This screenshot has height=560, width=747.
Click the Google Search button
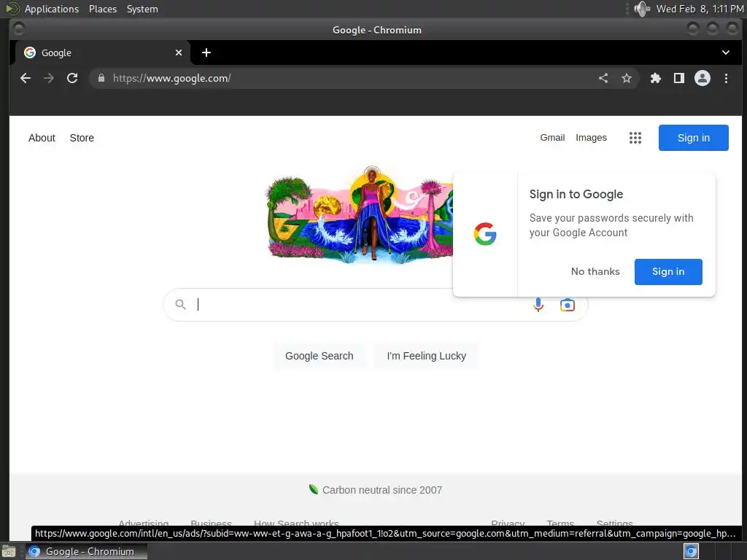320,356
